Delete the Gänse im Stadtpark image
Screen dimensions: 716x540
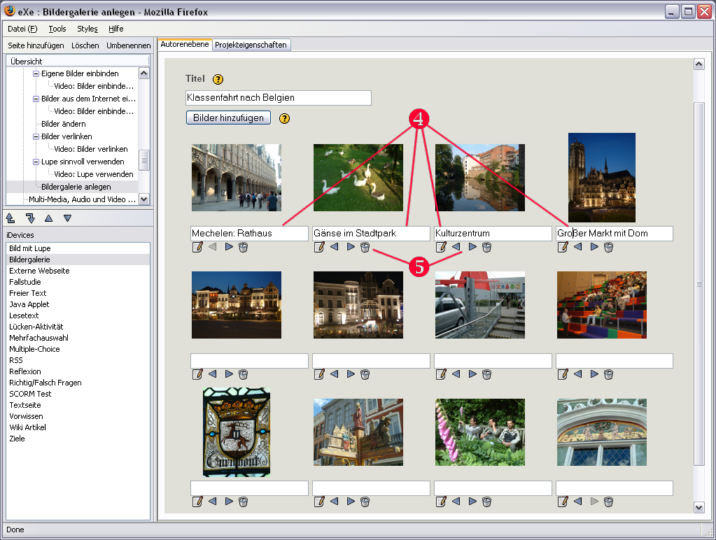[365, 247]
